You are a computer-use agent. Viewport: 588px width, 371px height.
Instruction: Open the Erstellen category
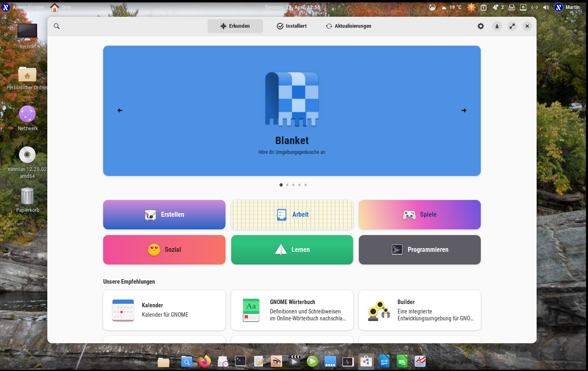tap(164, 215)
